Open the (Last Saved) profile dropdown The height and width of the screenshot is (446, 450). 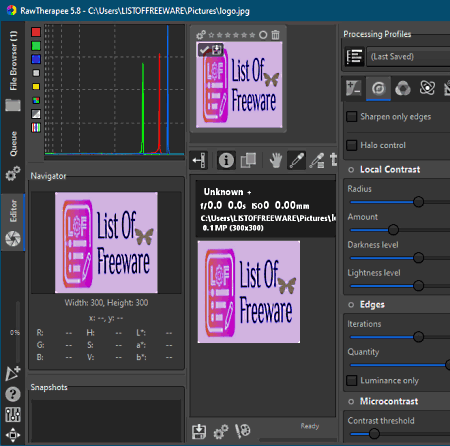click(x=408, y=57)
